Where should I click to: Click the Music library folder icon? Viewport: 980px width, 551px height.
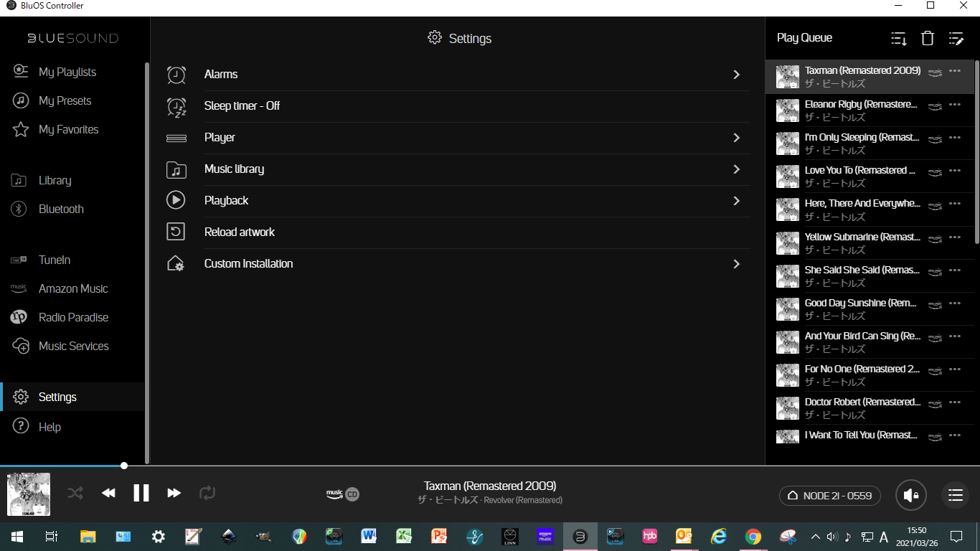[x=176, y=169]
